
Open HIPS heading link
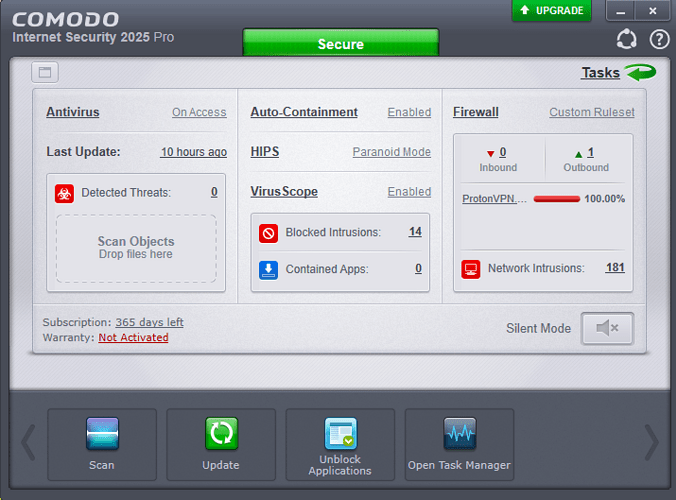point(265,152)
